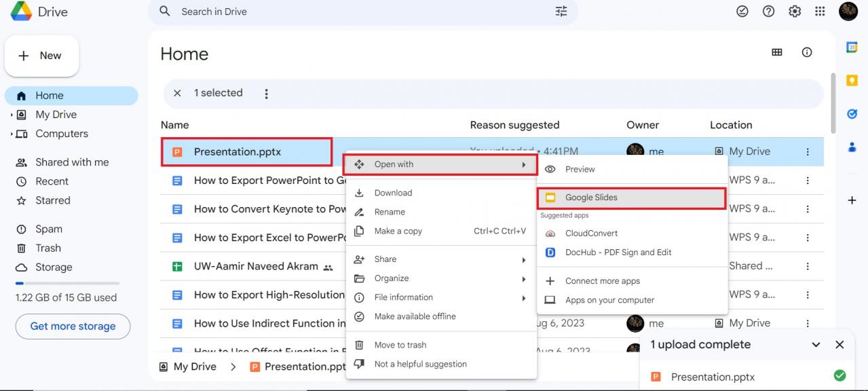
Task: Open more options for UW-Aamir Naveed Akram row
Action: [808, 266]
